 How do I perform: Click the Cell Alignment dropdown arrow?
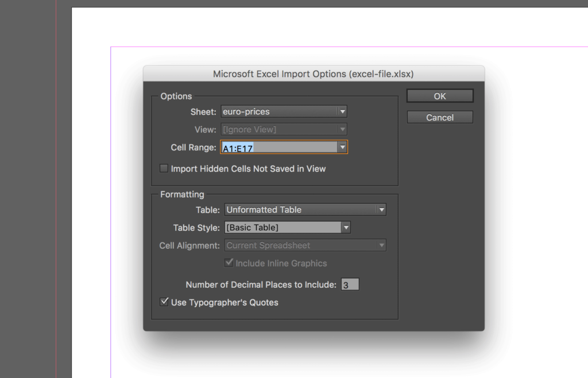pos(382,245)
